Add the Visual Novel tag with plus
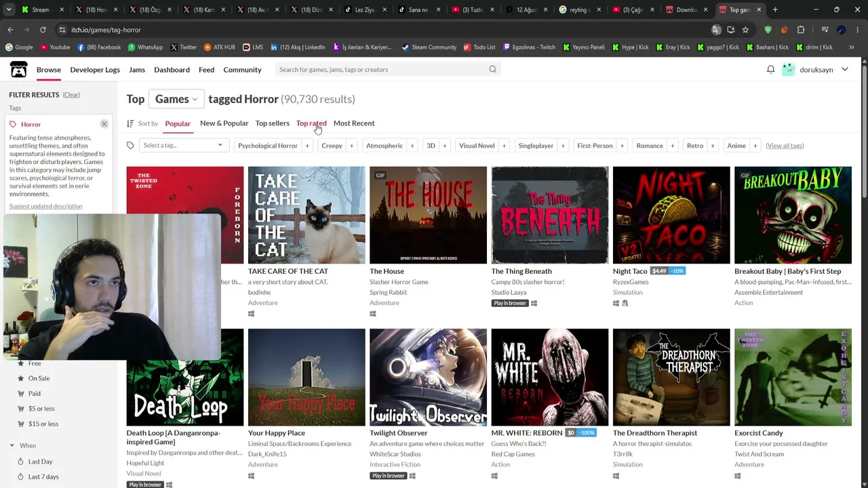 coord(504,146)
